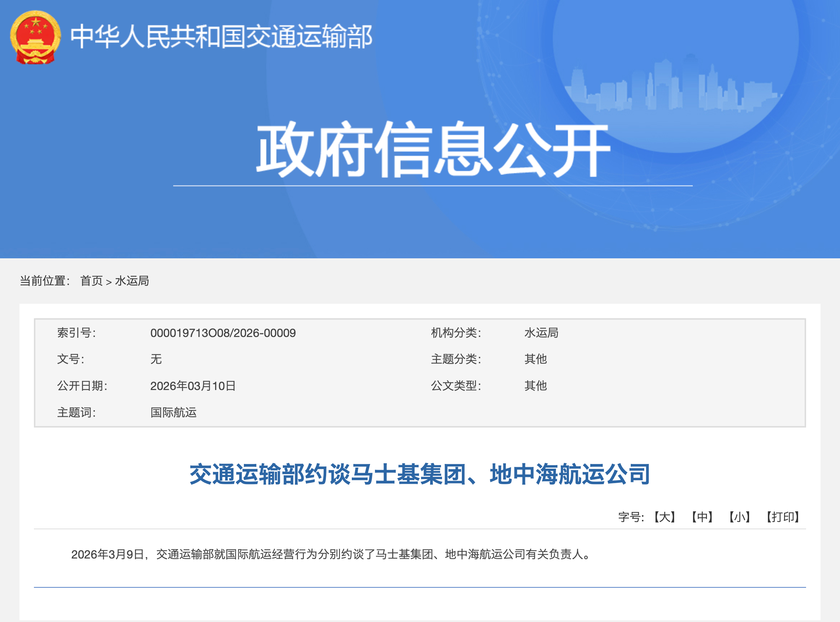Click the article body paragraph text
This screenshot has width=840, height=622.
pyautogui.click(x=331, y=554)
